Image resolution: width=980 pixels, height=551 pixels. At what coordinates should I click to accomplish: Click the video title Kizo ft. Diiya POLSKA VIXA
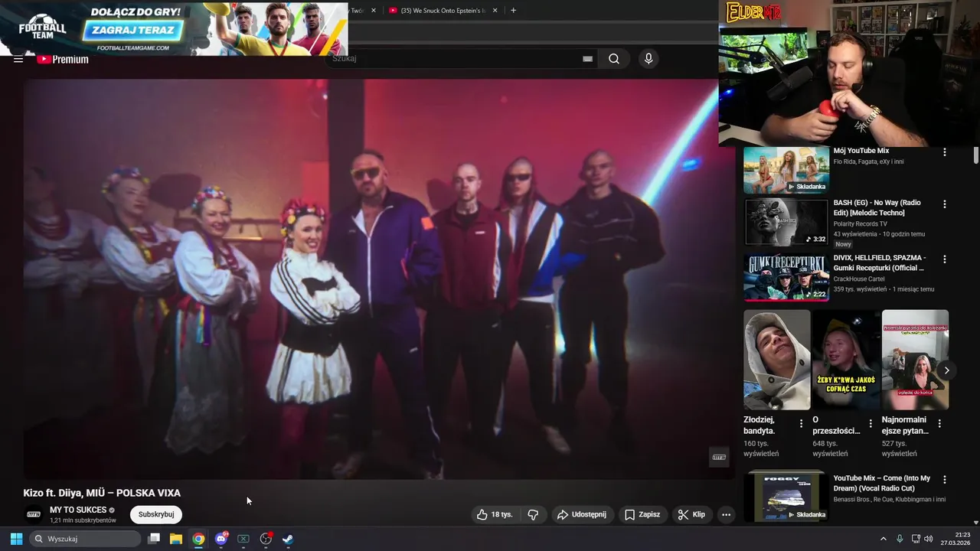[102, 493]
